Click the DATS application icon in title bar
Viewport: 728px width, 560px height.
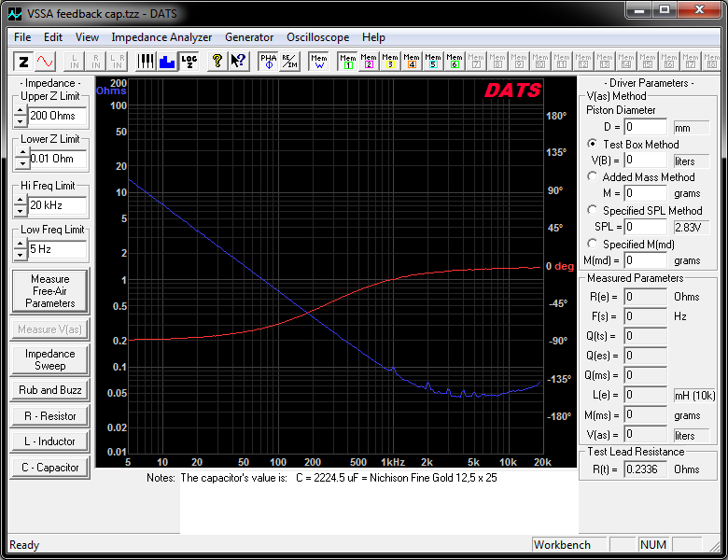[15, 13]
